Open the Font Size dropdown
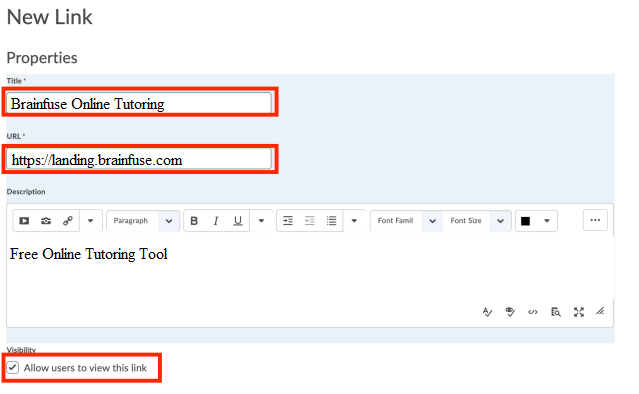Image resolution: width=639 pixels, height=394 pixels. click(x=477, y=221)
